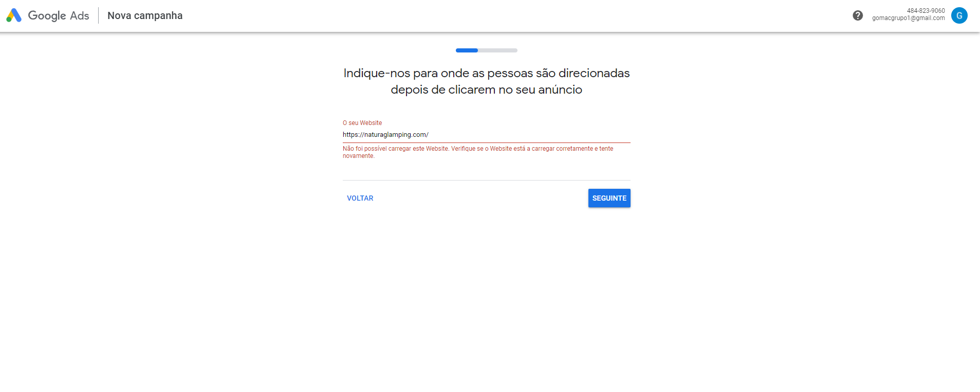Click the Google Ads wordmark text
Viewport: 980px width, 392px height.
(59, 15)
